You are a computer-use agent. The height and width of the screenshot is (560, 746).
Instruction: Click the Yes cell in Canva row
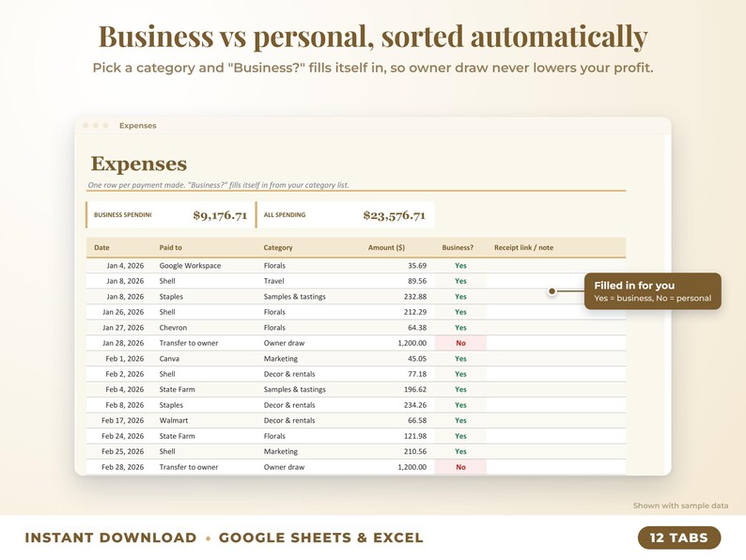pyautogui.click(x=460, y=359)
